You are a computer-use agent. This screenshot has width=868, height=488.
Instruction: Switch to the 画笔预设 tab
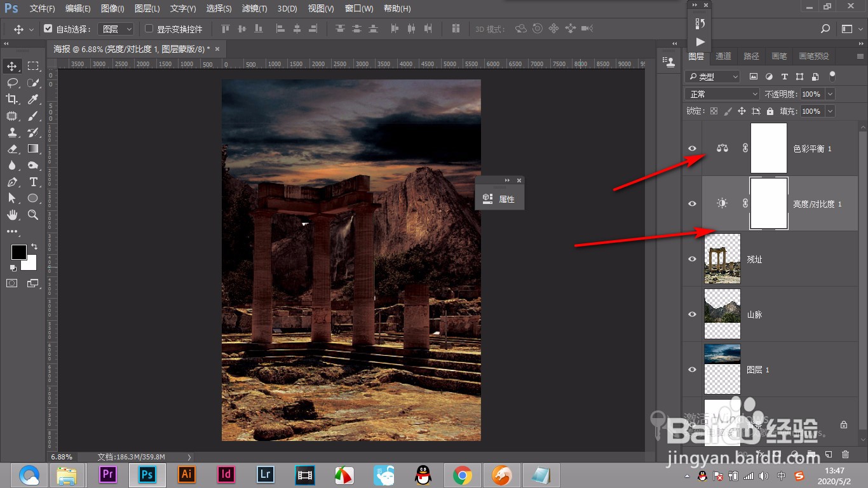[813, 56]
